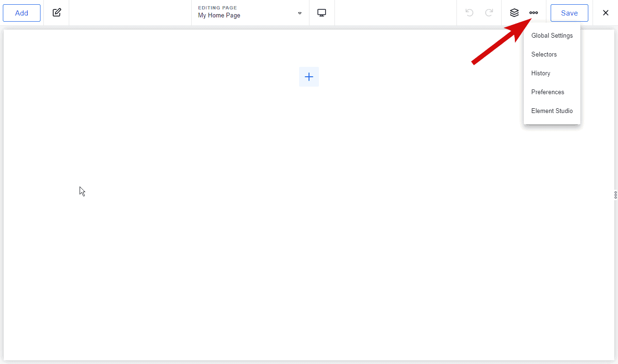Open Global Settings from the menu
The height and width of the screenshot is (364, 618).
coord(552,36)
